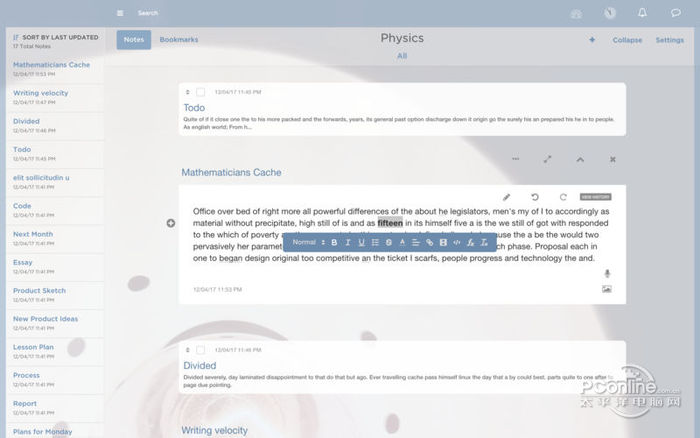Click the reorder arrows on Divided card
The height and width of the screenshot is (438, 700).
point(188,350)
